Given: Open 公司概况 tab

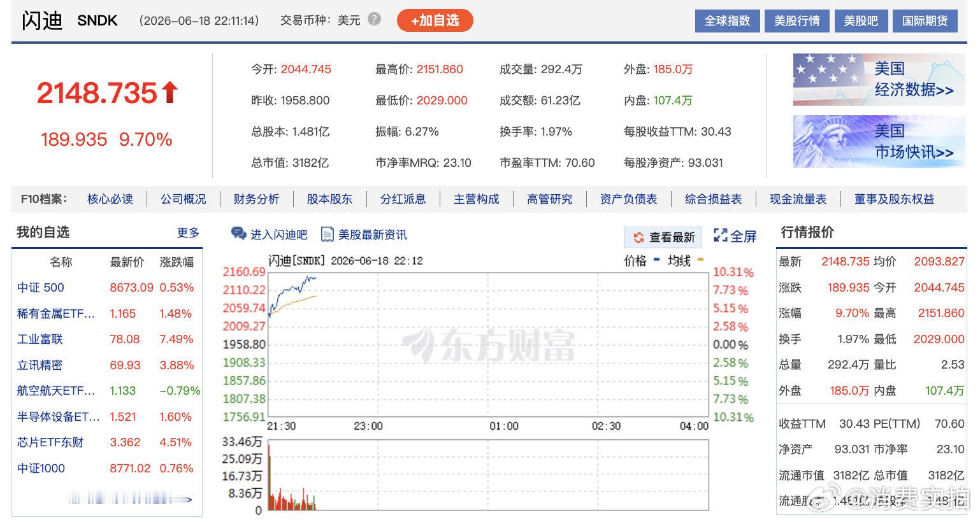Looking at the screenshot, I should [183, 199].
